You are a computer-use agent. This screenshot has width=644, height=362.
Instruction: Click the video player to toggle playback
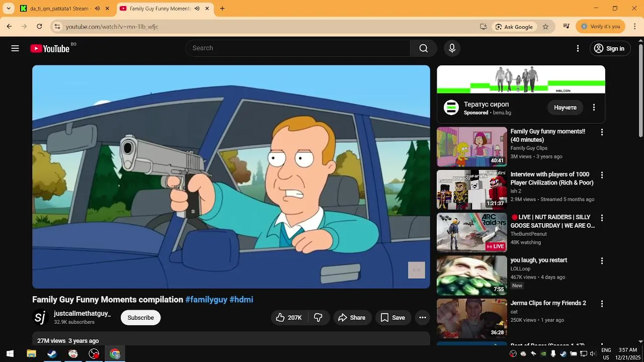pyautogui.click(x=231, y=177)
